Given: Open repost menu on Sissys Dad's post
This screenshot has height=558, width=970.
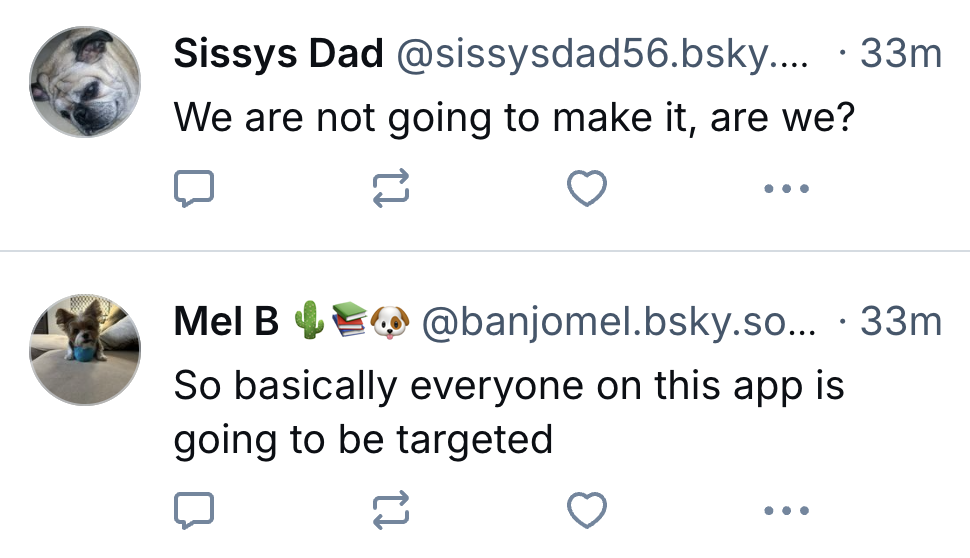Looking at the screenshot, I should pyautogui.click(x=391, y=188).
